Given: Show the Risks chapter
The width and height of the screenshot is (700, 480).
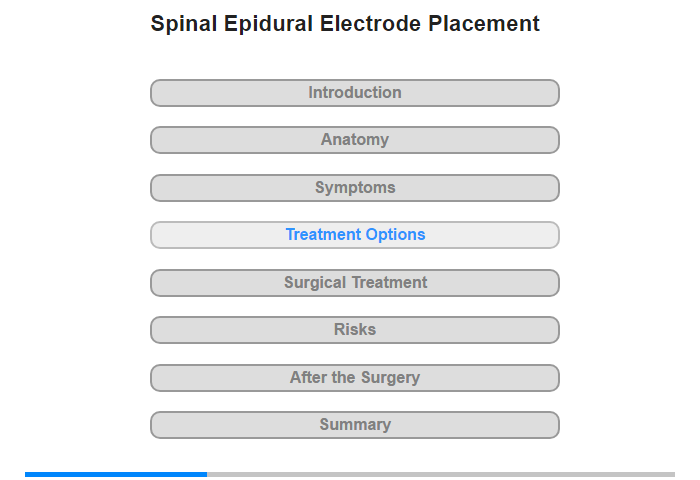Looking at the screenshot, I should click(x=354, y=330).
